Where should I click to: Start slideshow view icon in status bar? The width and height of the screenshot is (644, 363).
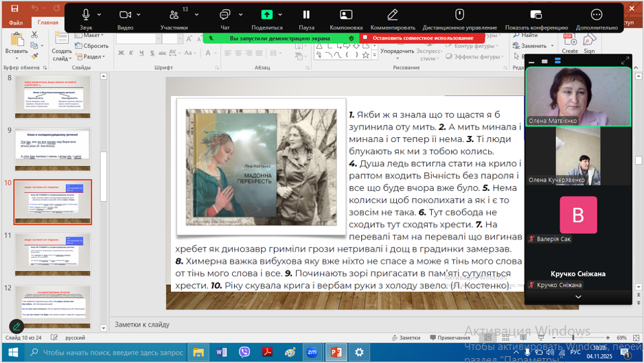pyautogui.click(x=541, y=338)
